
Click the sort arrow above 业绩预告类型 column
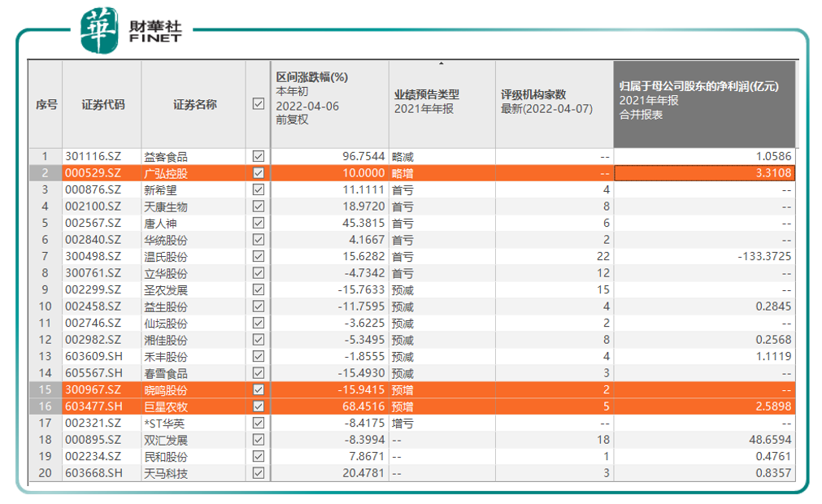click(x=441, y=63)
